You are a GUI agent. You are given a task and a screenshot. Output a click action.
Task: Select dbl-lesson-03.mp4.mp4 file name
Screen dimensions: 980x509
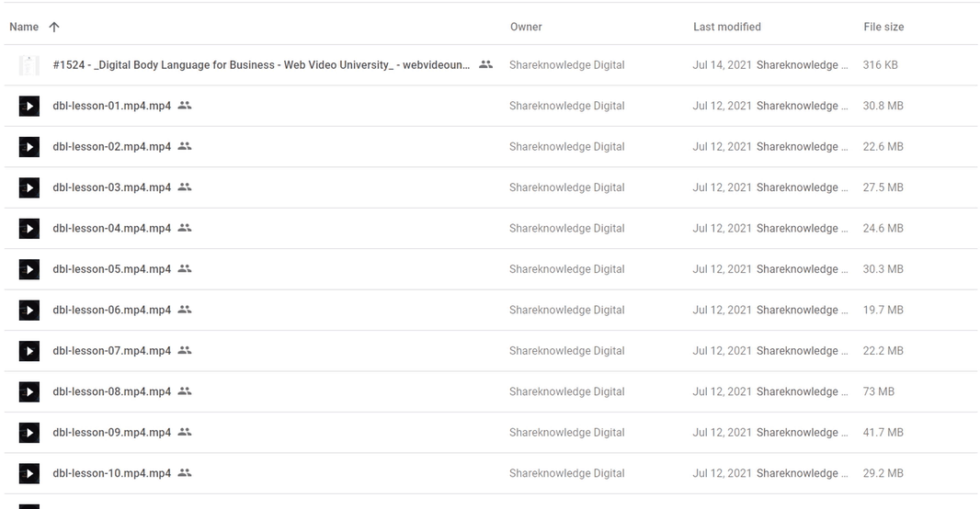tap(112, 187)
